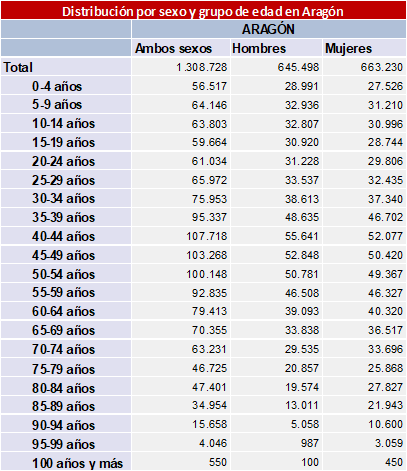Select the 85-89 años row label
Screen dimensions: 407x471
click(x=64, y=406)
